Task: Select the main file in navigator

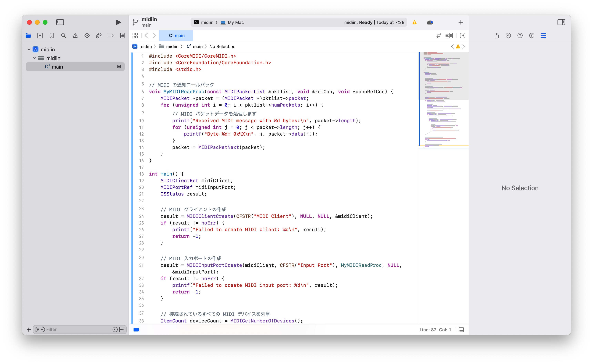Action: pos(75,67)
